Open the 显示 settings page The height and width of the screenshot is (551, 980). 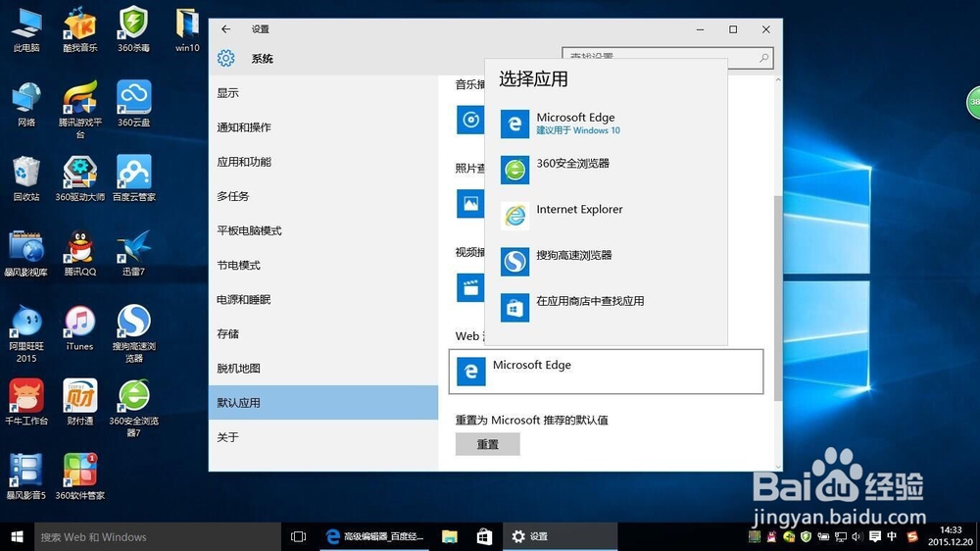323,92
